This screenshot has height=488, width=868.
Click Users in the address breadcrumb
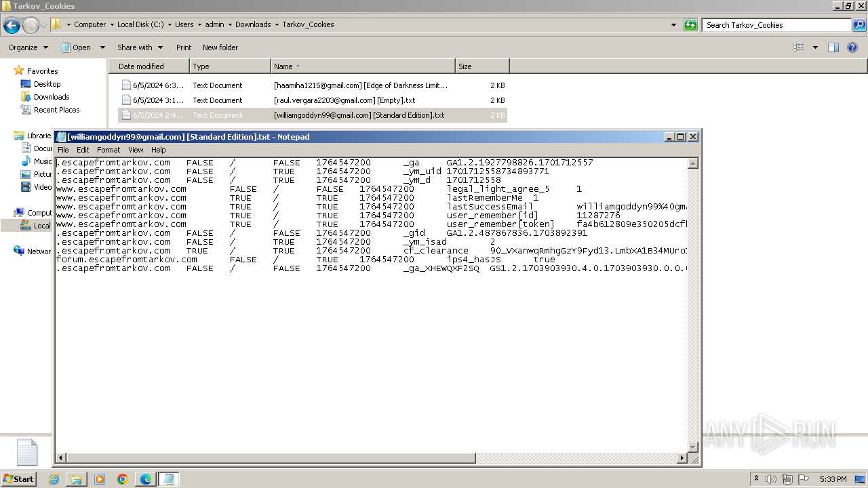(x=184, y=24)
